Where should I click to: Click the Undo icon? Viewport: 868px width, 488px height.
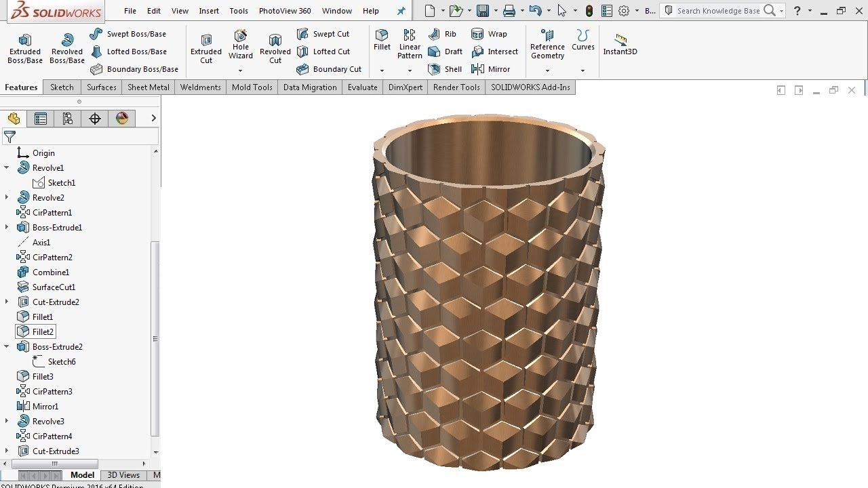(x=534, y=11)
